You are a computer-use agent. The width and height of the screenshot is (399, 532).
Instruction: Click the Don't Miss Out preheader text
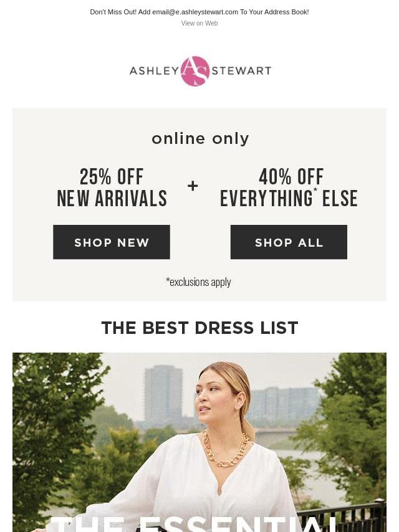199,12
